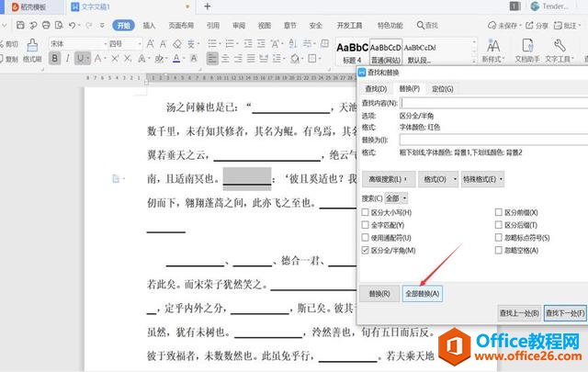Click the Cut (剪切) button
The width and height of the screenshot is (588, 372).
pyautogui.click(x=9, y=44)
